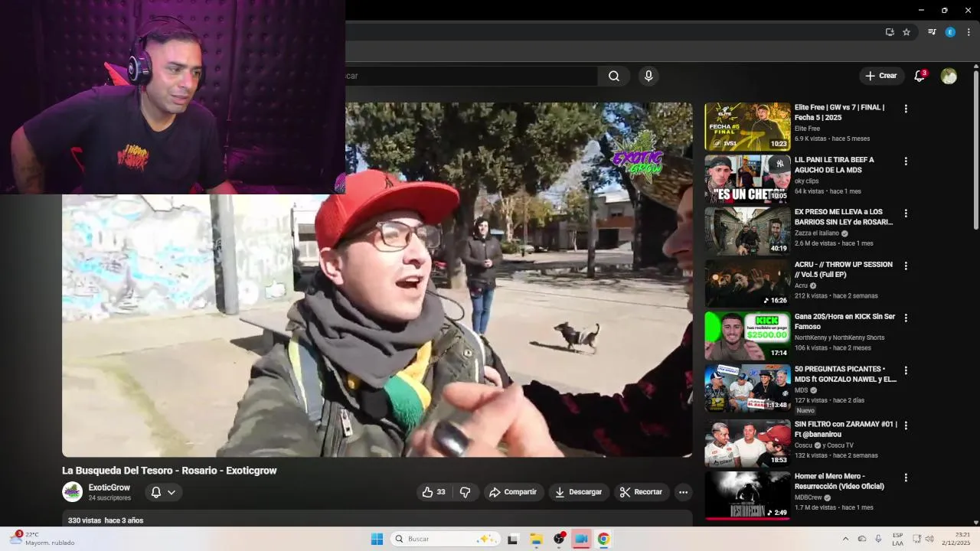The height and width of the screenshot is (551, 980).
Task: Click the page vertical scrollbar
Action: tap(976, 149)
